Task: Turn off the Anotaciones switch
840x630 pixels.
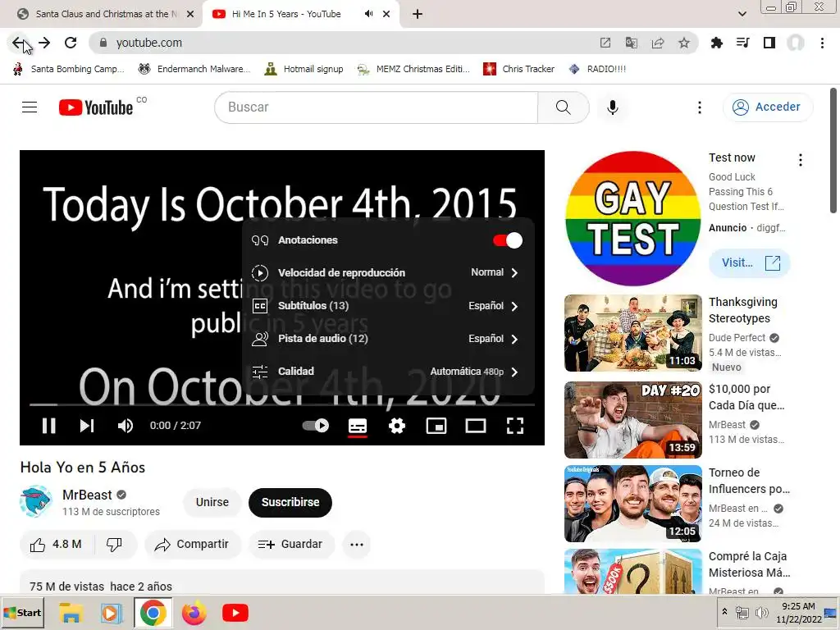Action: click(x=508, y=240)
